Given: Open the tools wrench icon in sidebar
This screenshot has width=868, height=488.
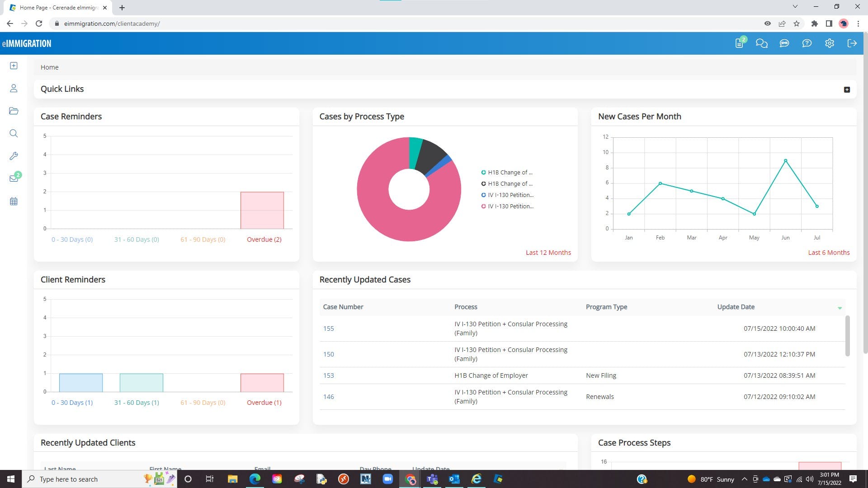Looking at the screenshot, I should coord(14,156).
